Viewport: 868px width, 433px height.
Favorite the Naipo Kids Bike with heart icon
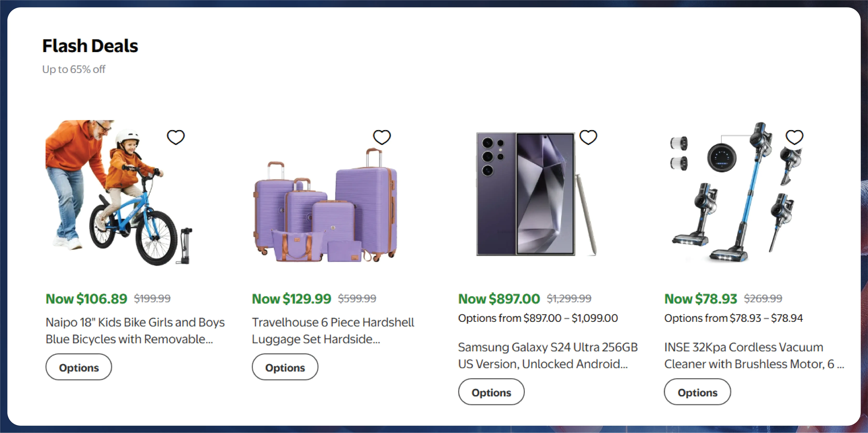pyautogui.click(x=176, y=137)
